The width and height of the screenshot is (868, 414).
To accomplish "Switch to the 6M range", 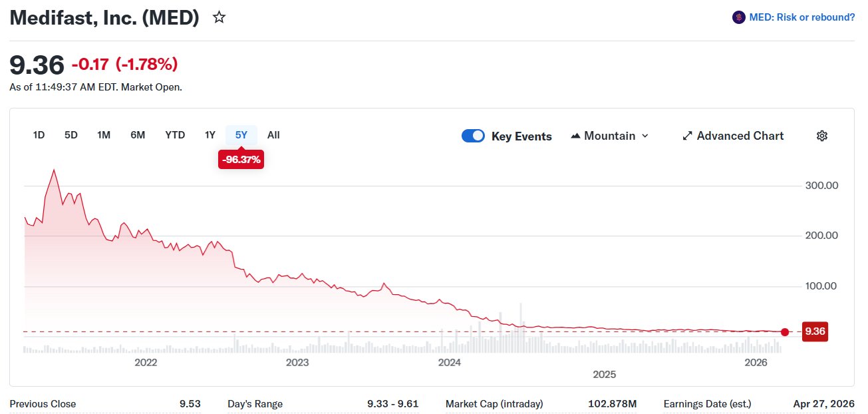I will pos(138,135).
